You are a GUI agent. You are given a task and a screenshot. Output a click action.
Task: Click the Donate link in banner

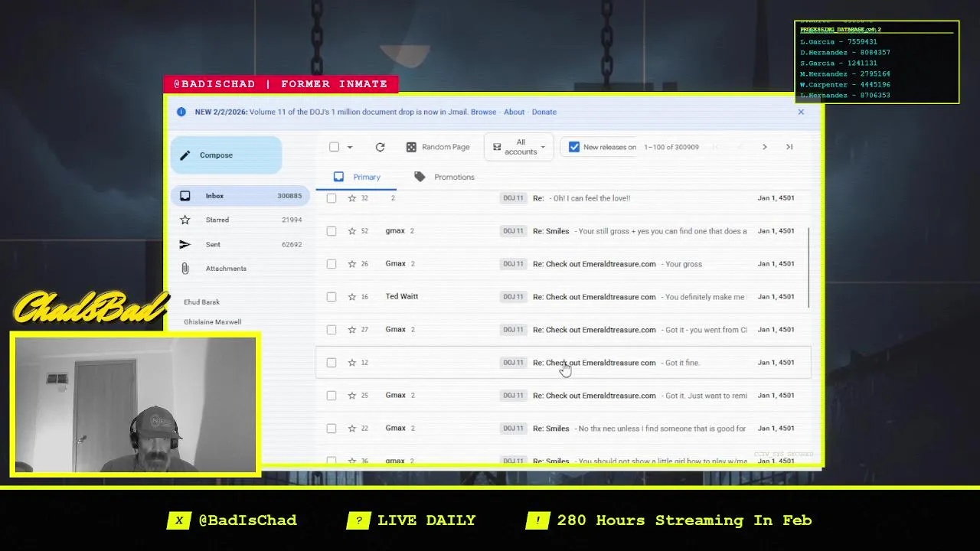[x=544, y=112]
